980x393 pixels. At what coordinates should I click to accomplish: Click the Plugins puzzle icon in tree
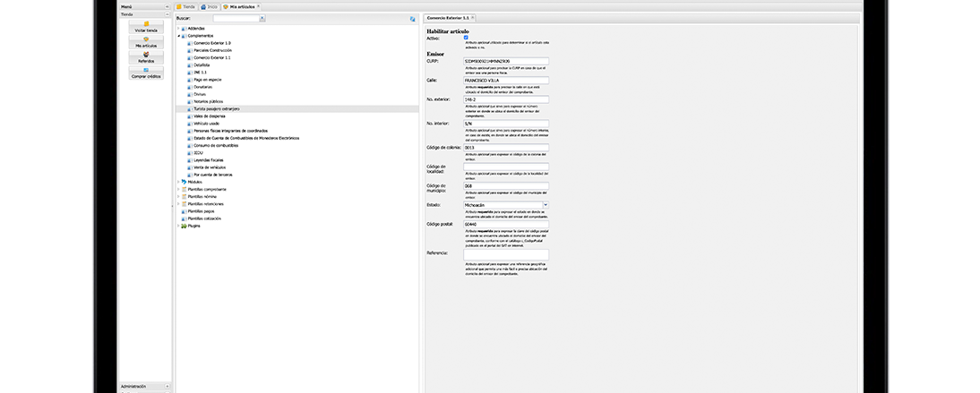pyautogui.click(x=184, y=226)
